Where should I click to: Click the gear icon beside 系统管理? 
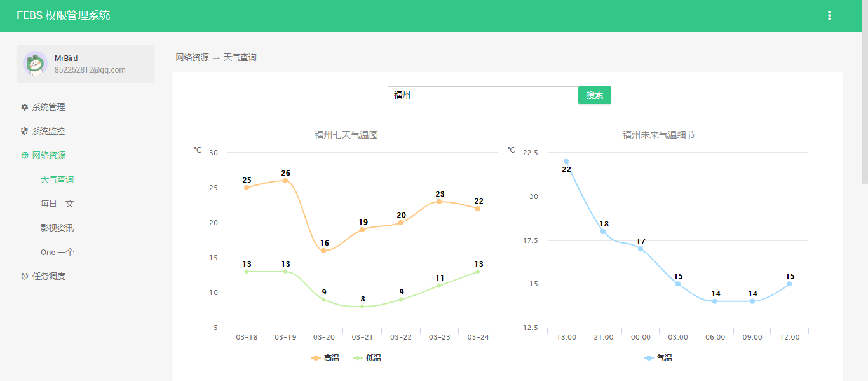(x=25, y=107)
